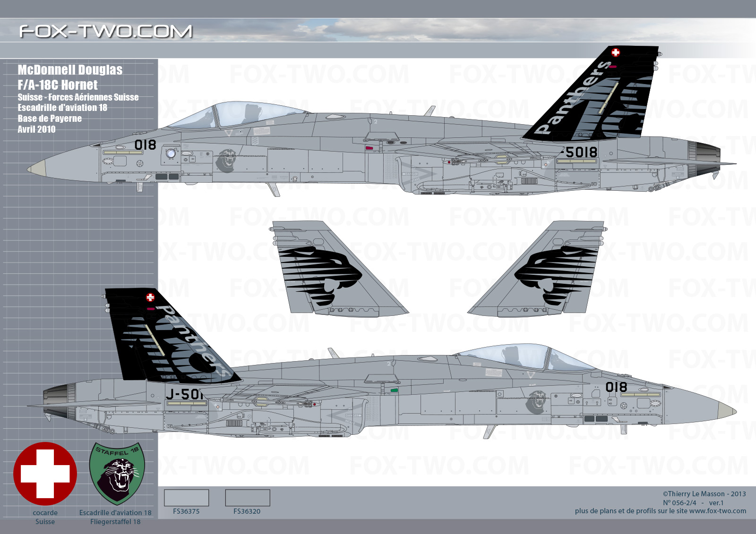Click the "Avril 2010" date text
This screenshot has width=756, height=534.
tap(36, 129)
